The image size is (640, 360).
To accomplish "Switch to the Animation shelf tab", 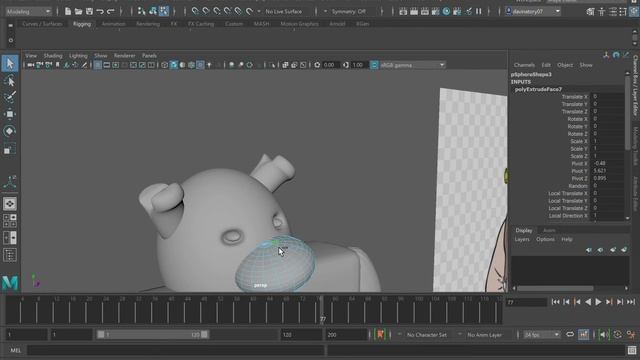I will click(x=113, y=24).
